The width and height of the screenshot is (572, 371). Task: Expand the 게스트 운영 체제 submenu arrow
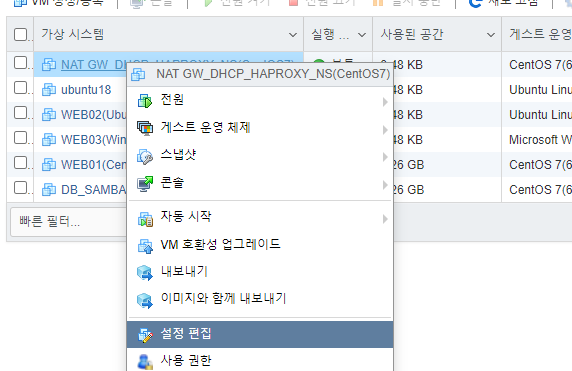385,130
